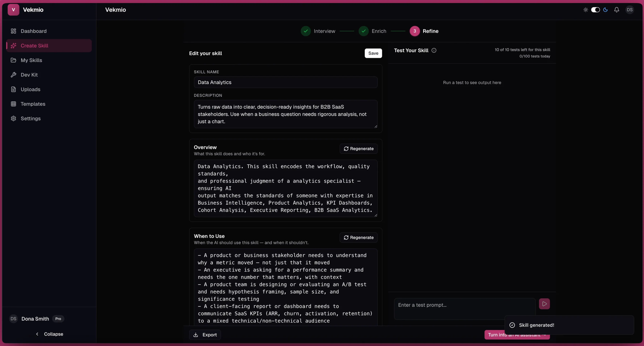Save the skill edits
644x346 pixels.
[x=373, y=53]
